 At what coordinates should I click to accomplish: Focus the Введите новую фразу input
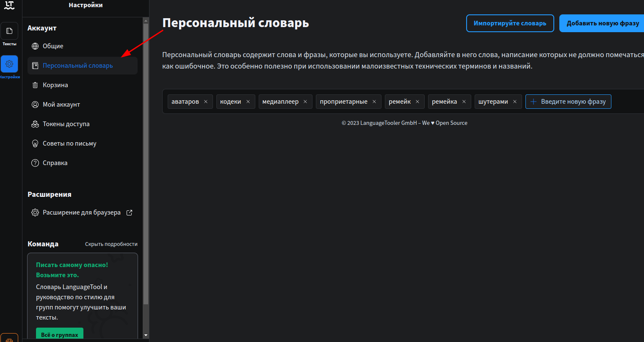[568, 102]
